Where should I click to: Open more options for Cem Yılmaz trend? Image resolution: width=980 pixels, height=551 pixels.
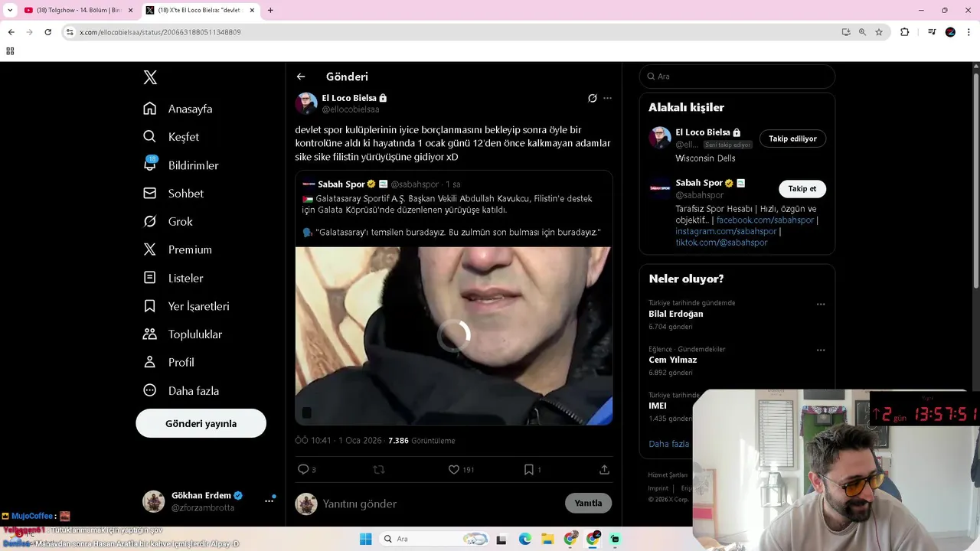pyautogui.click(x=821, y=350)
